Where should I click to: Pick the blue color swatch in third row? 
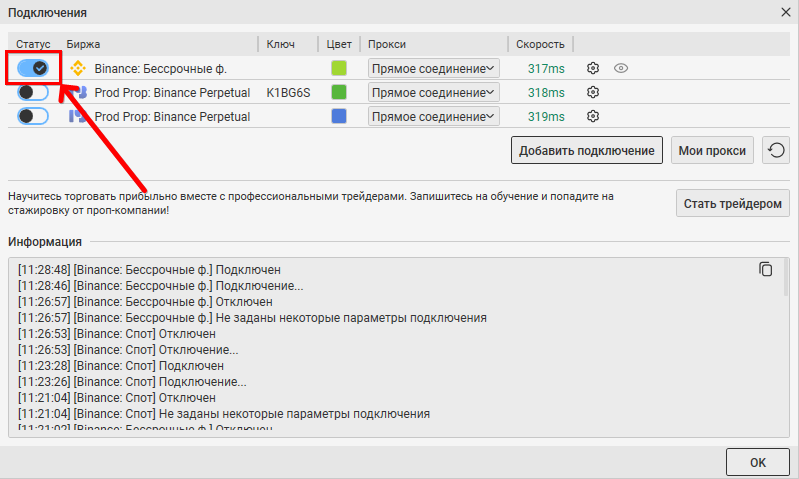click(x=339, y=116)
